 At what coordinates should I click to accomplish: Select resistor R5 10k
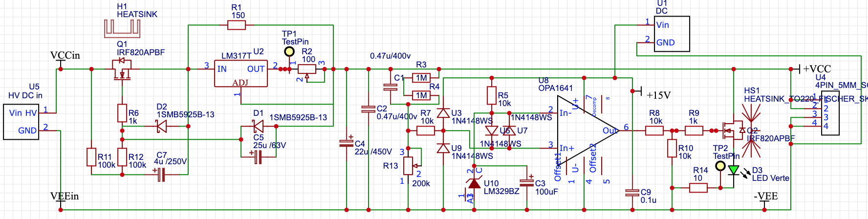pos(492,95)
